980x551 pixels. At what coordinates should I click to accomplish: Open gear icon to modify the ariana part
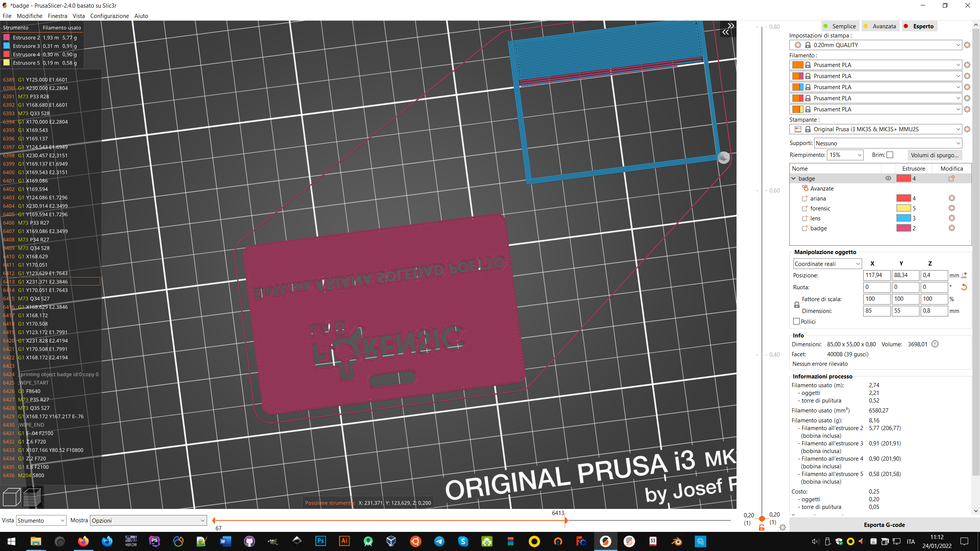click(952, 198)
